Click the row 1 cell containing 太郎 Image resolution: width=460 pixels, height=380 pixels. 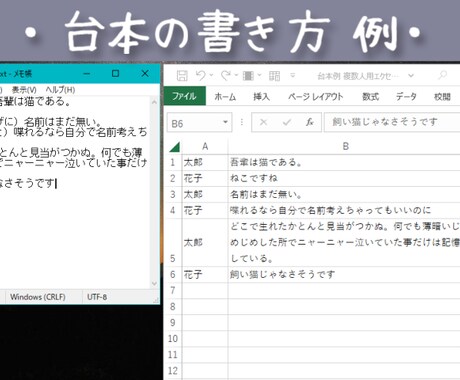point(205,162)
